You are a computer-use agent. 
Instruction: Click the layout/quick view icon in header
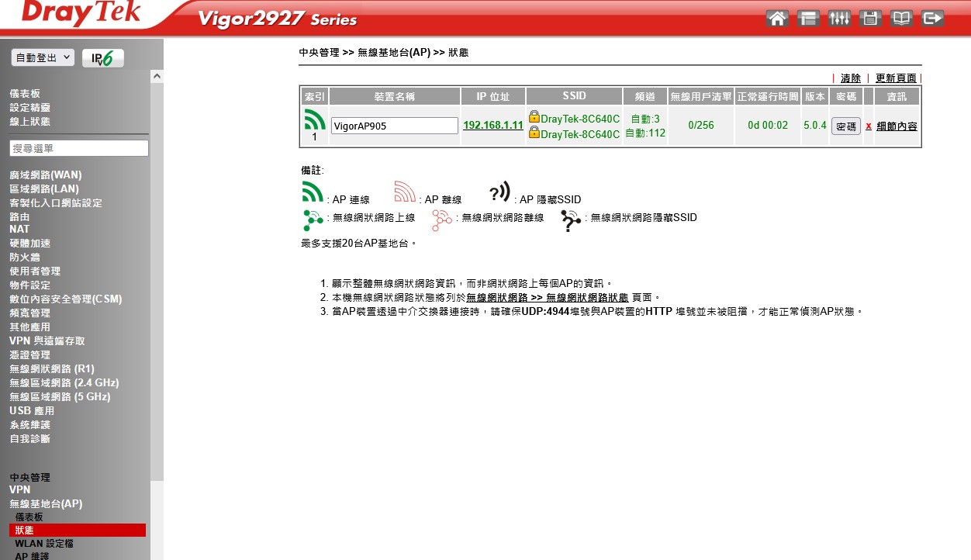809,19
